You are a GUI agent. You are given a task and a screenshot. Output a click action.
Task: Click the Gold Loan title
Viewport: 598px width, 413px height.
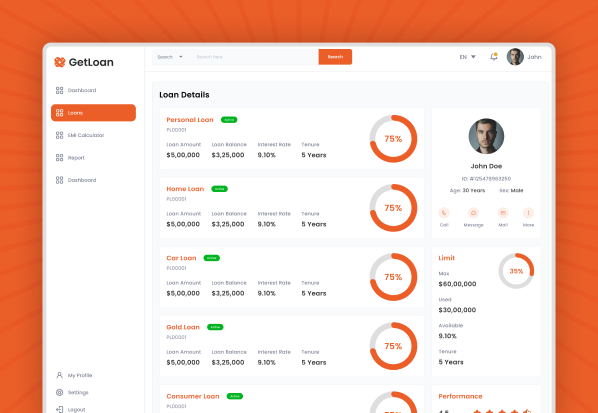tap(183, 327)
